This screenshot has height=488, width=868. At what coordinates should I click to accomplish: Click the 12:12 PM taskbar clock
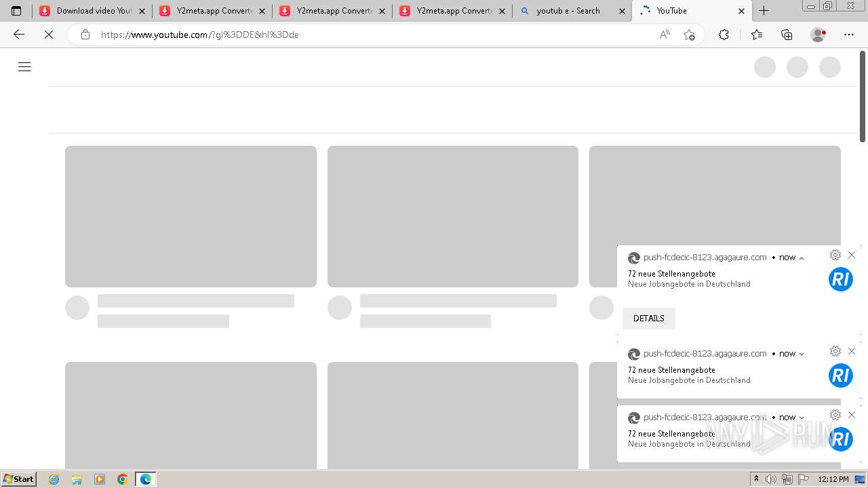[x=833, y=479]
